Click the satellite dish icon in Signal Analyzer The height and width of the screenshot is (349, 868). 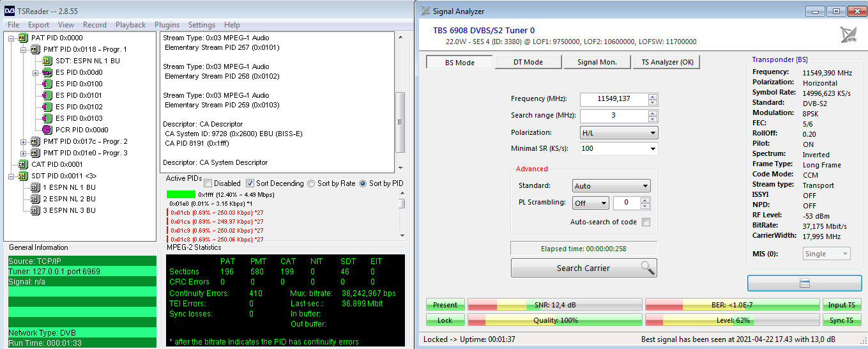point(849,35)
